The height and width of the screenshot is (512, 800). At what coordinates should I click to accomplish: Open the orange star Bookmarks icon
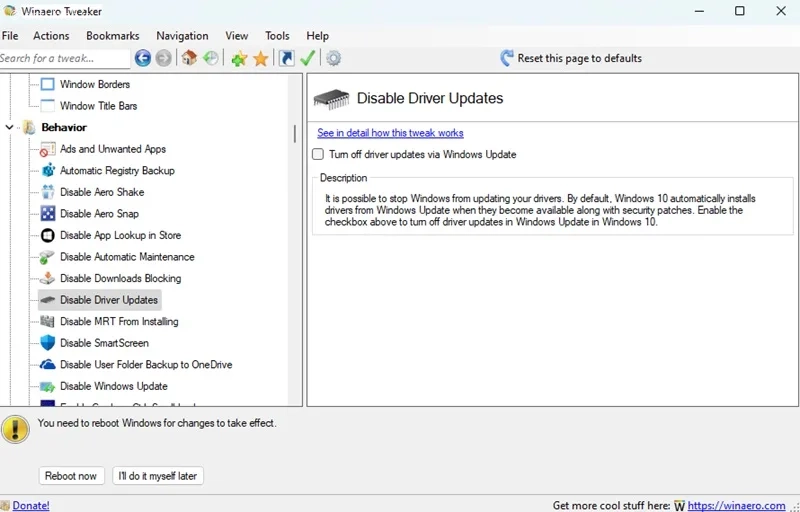(x=261, y=59)
